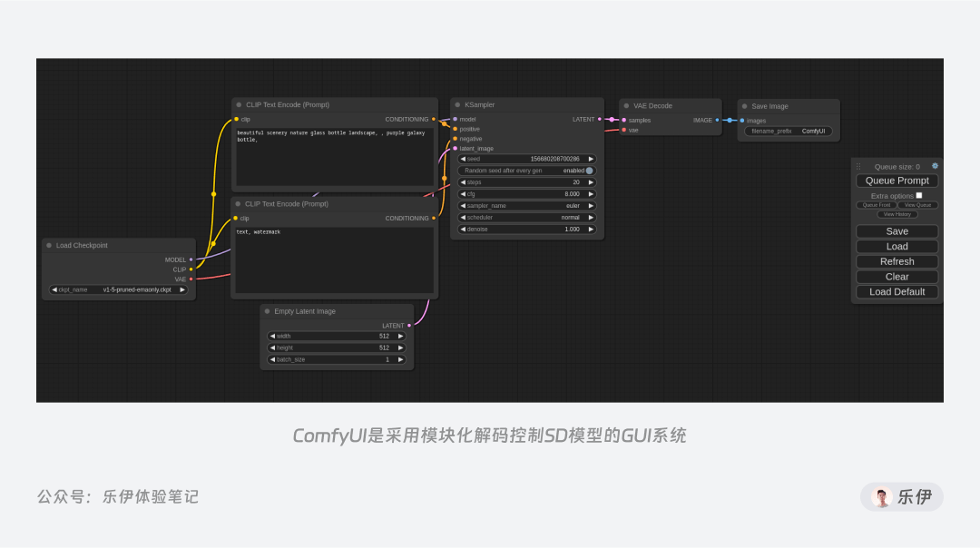
Task: Select next scheduler with right arrow
Action: click(591, 218)
